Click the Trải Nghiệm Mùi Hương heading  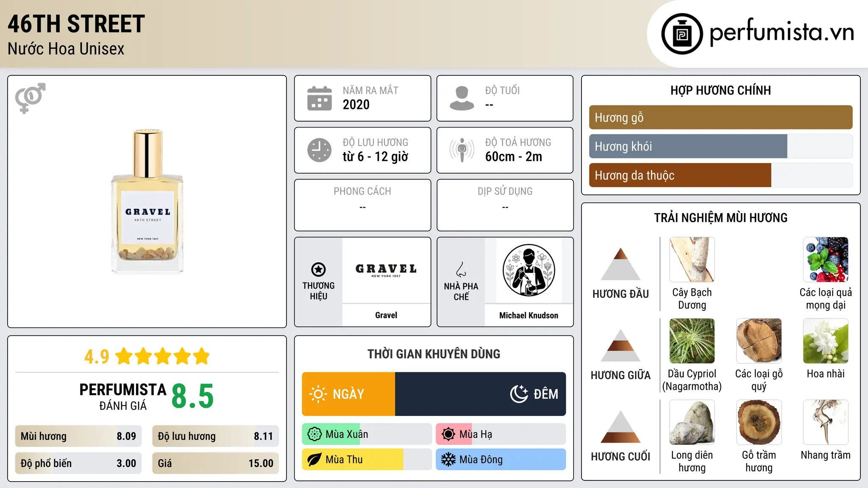coord(721,218)
